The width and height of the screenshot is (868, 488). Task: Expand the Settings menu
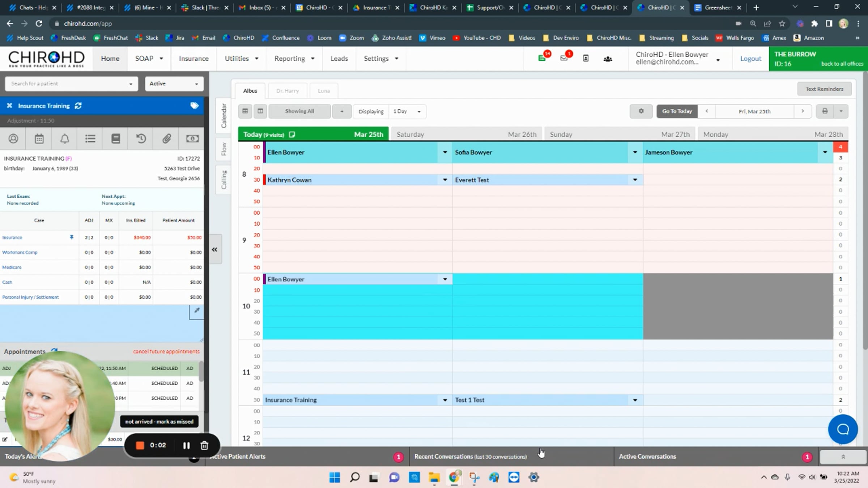pyautogui.click(x=381, y=59)
